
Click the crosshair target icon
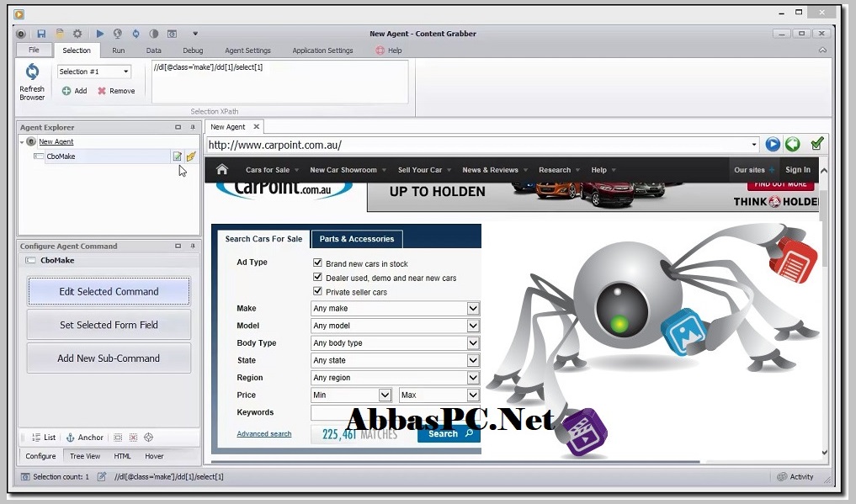(148, 438)
